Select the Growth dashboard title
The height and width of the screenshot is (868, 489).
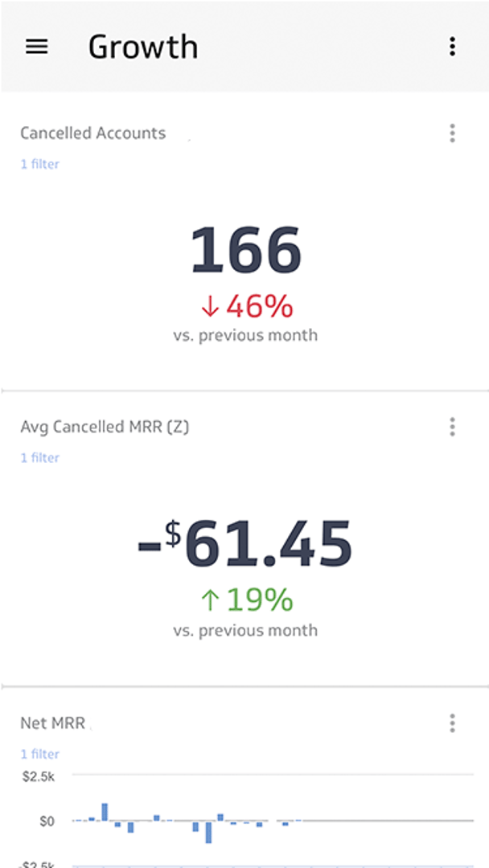143,47
